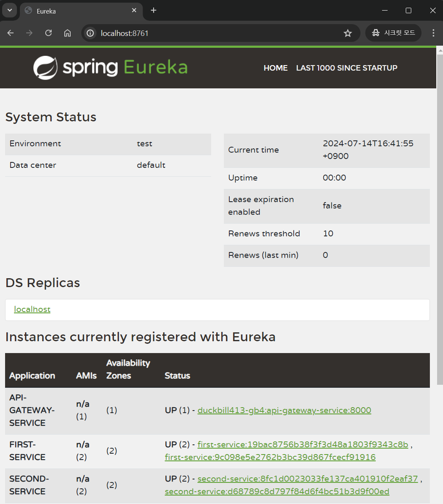The height and width of the screenshot is (504, 443).
Task: Open a new tab with the plus button
Action: [x=154, y=10]
